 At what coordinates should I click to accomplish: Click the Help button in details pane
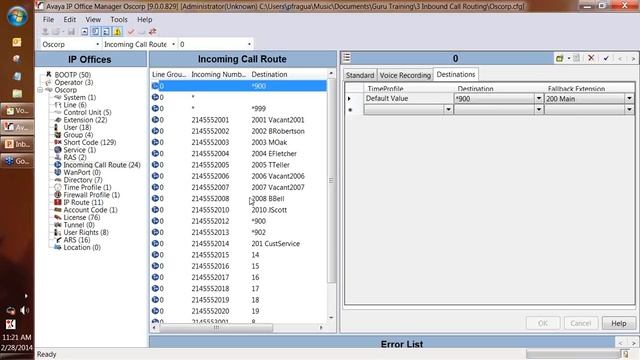619,323
